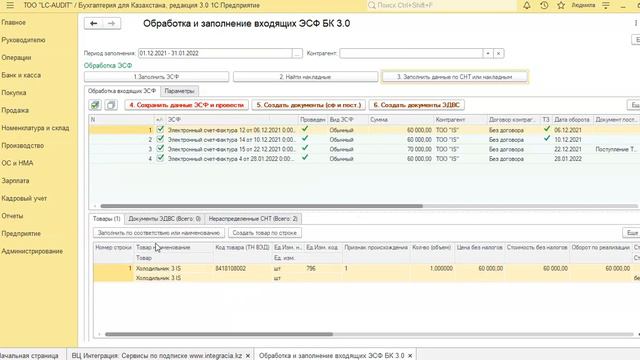Click the top search field
Image resolution: width=640 pixels, height=360 pixels.
[x=441, y=5]
